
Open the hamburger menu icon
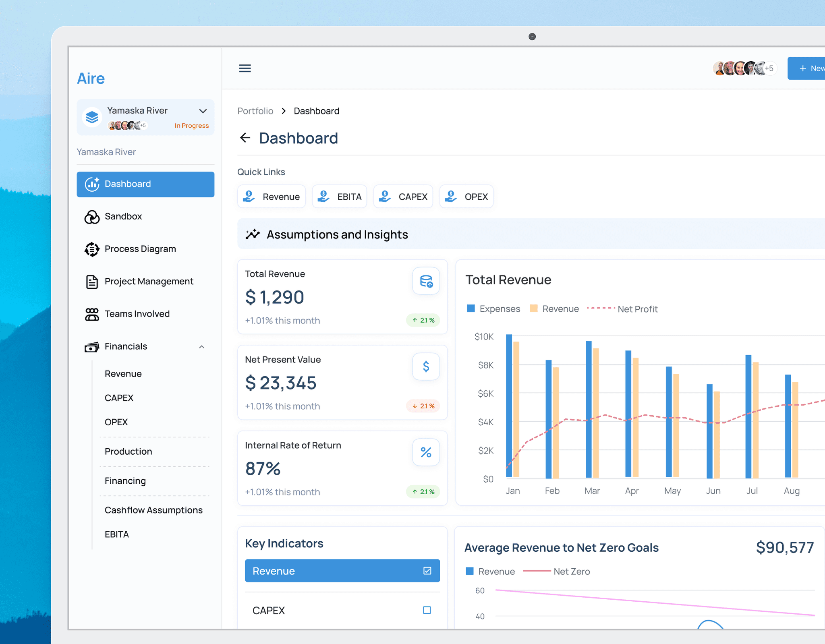(245, 68)
